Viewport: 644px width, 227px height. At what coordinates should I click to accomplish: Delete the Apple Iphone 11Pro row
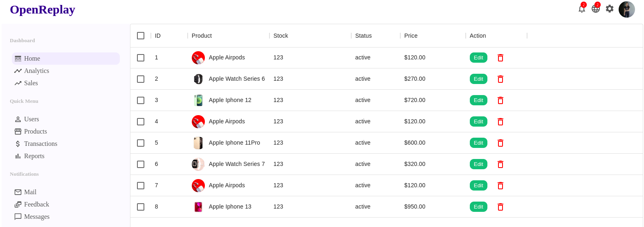[500, 143]
